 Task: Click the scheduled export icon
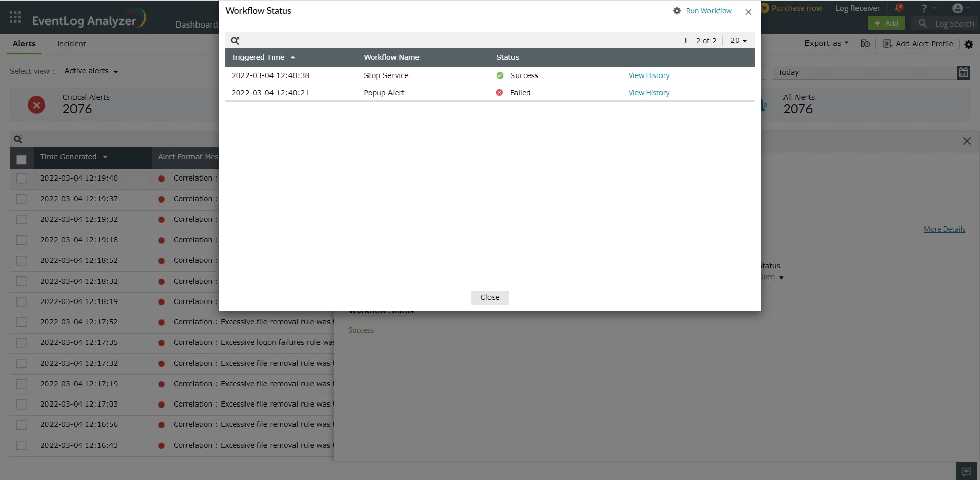pyautogui.click(x=865, y=44)
